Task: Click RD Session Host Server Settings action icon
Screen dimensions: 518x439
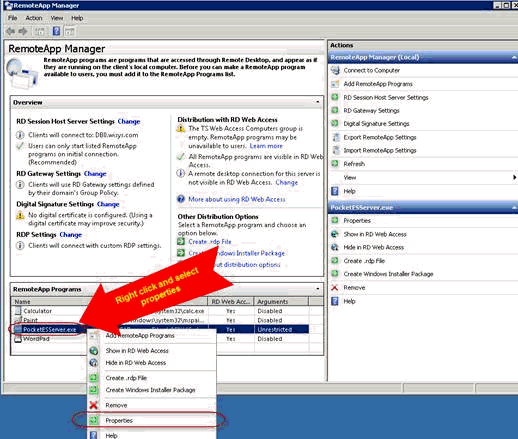Action: coord(335,97)
